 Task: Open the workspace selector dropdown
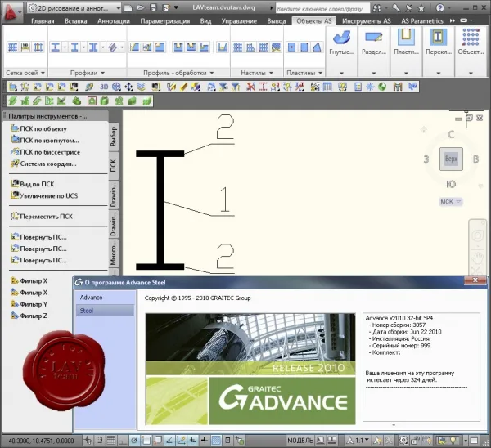coord(74,8)
